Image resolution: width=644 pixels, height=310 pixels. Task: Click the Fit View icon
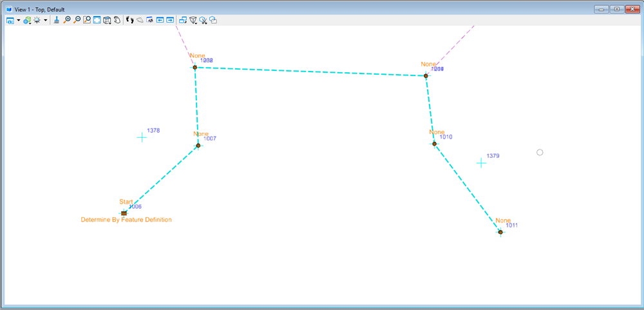97,20
